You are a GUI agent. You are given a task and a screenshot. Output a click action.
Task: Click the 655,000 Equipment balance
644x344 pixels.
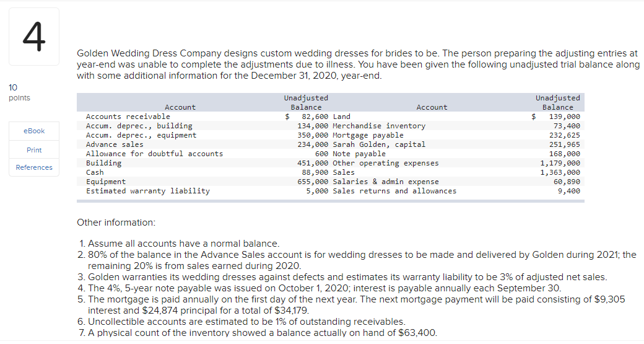[313, 182]
